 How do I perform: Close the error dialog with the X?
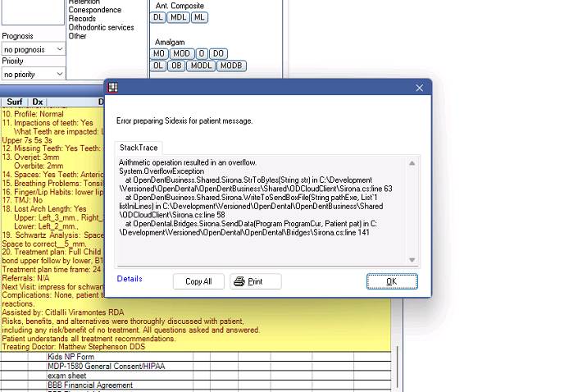[x=419, y=88]
